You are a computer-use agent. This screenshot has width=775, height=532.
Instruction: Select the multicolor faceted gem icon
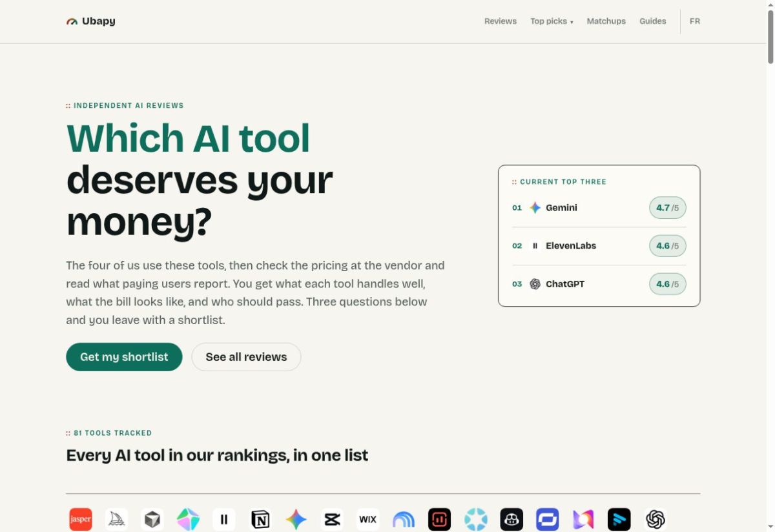(188, 519)
